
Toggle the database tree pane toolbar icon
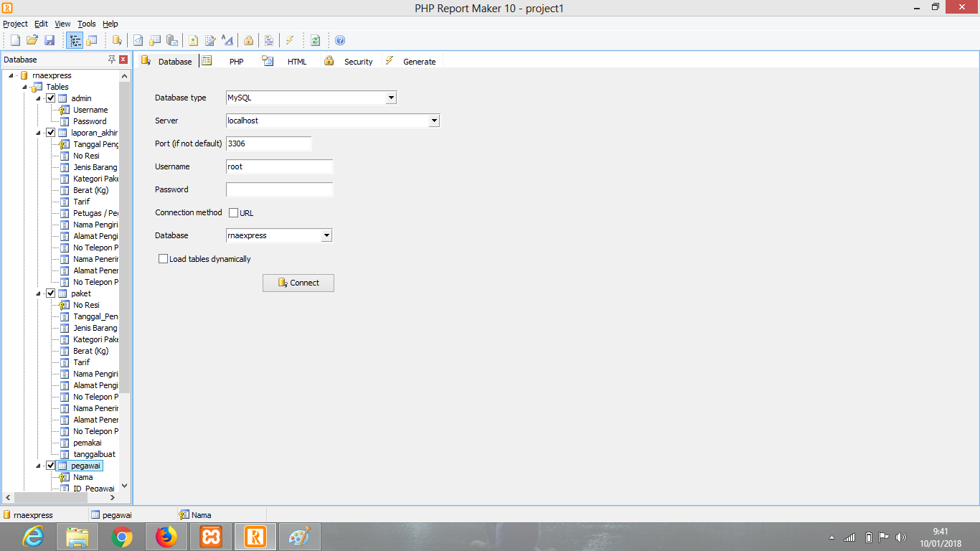[x=75, y=40]
